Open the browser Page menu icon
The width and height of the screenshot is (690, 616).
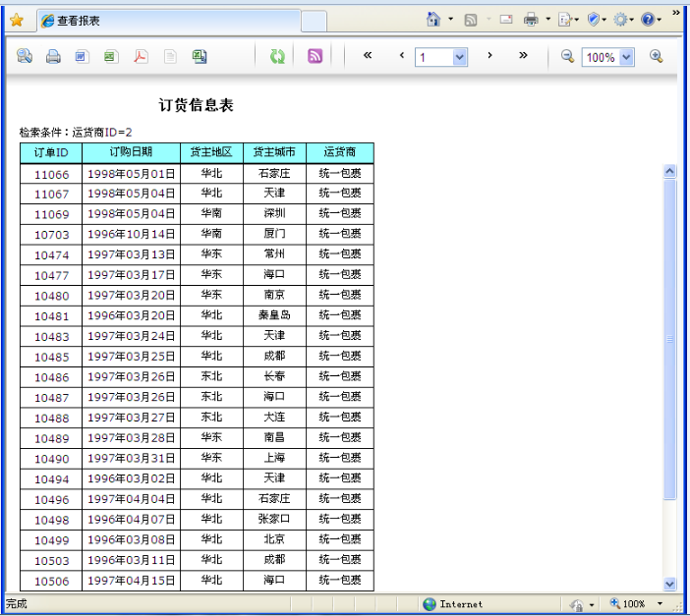[x=564, y=20]
